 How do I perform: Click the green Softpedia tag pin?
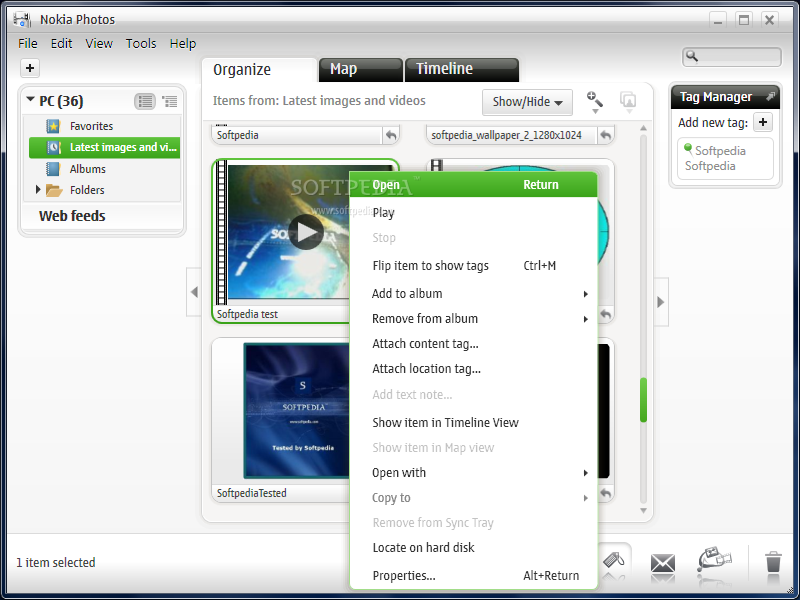[688, 149]
